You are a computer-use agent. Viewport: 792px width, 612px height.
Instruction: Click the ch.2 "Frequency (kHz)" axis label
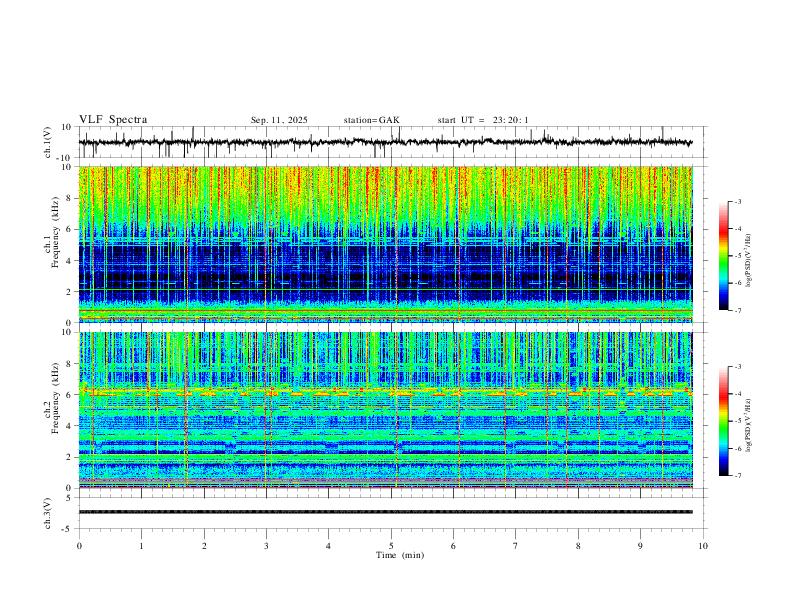(x=55, y=397)
